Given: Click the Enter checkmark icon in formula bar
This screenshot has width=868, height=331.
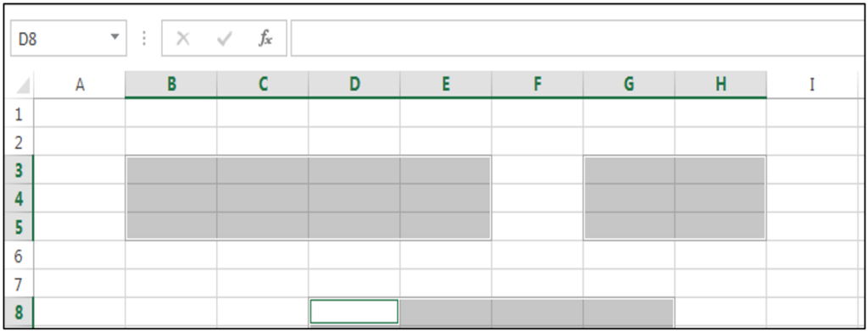Looking at the screenshot, I should (224, 39).
